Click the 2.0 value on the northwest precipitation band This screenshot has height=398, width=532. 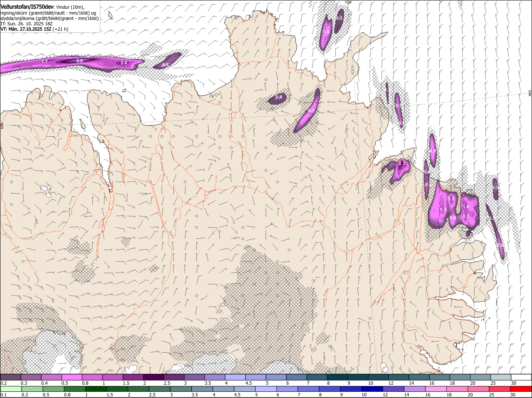124,63
